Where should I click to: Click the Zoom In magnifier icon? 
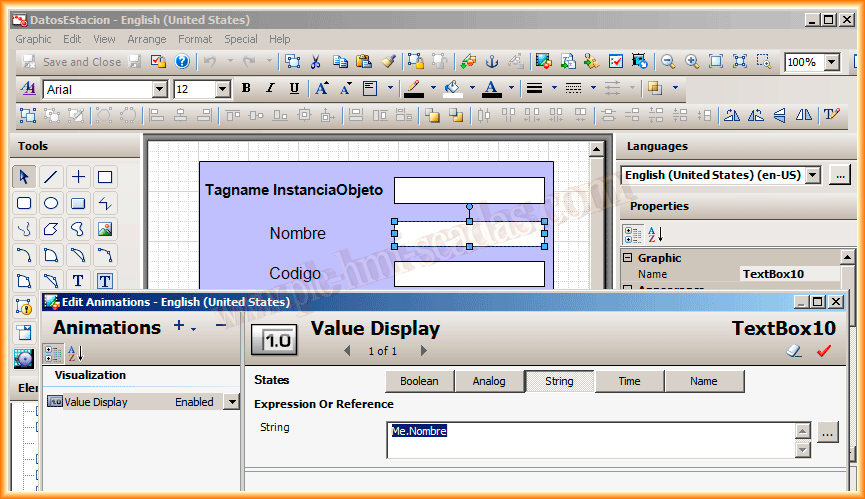pyautogui.click(x=692, y=62)
